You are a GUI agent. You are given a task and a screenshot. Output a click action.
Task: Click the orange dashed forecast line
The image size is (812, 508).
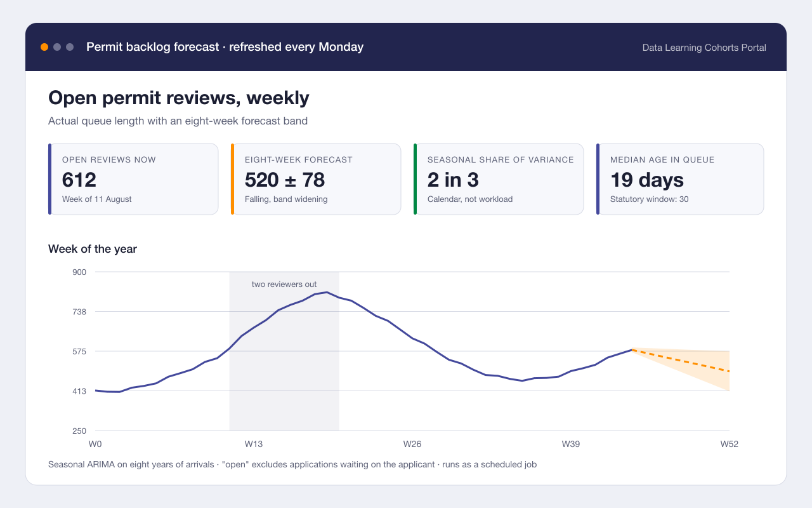click(x=681, y=360)
